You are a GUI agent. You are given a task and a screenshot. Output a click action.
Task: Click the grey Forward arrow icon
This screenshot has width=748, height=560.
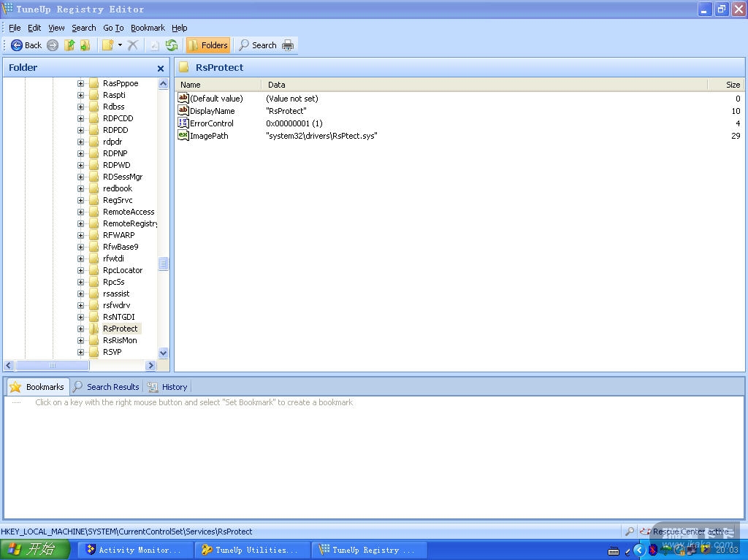(53, 45)
